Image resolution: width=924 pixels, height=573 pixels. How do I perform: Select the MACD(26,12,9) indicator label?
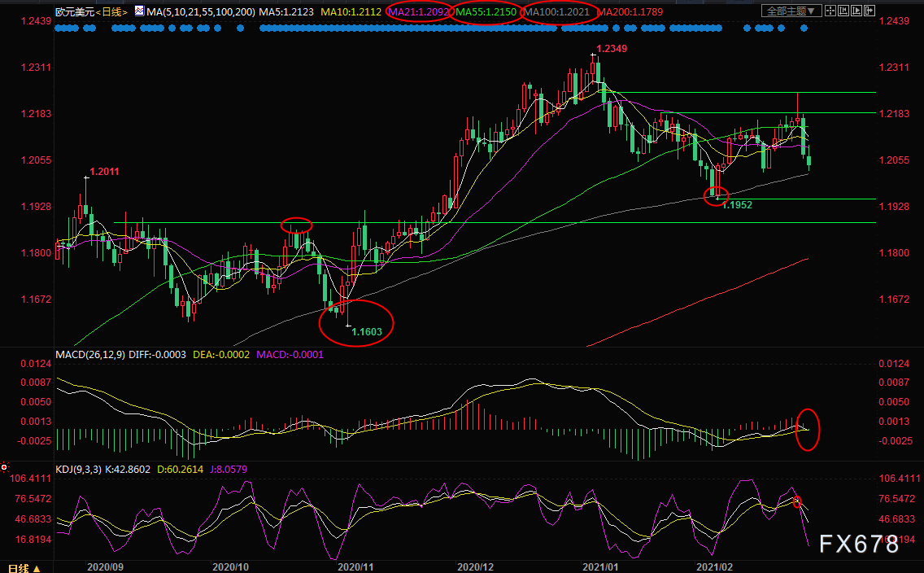[x=90, y=355]
